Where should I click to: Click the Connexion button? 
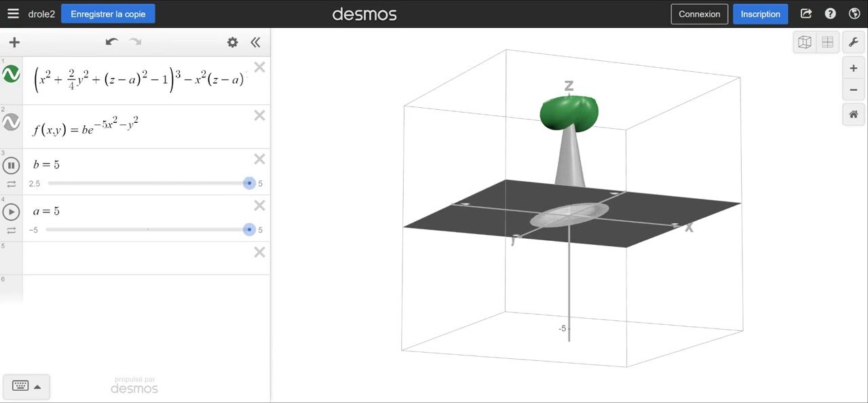pyautogui.click(x=699, y=14)
